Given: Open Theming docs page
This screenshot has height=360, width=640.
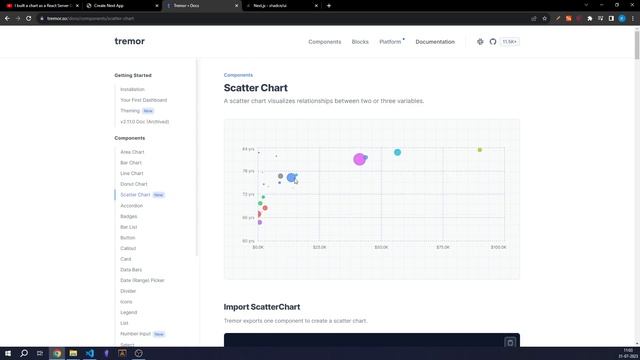Looking at the screenshot, I should (130, 111).
